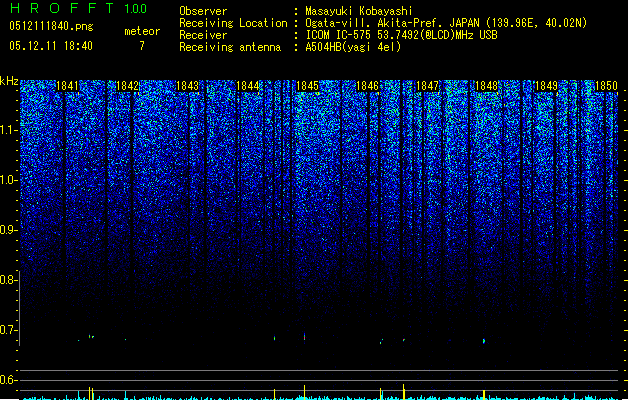Viewport: 629px width, 400px height.
Task: Click the 0.8 frequency axis label
Action: pyautogui.click(x=8, y=280)
